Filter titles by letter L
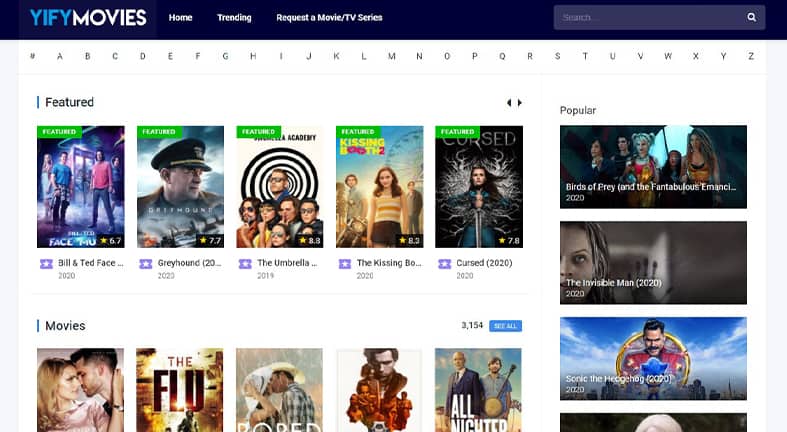This screenshot has height=432, width=787. pyautogui.click(x=364, y=56)
